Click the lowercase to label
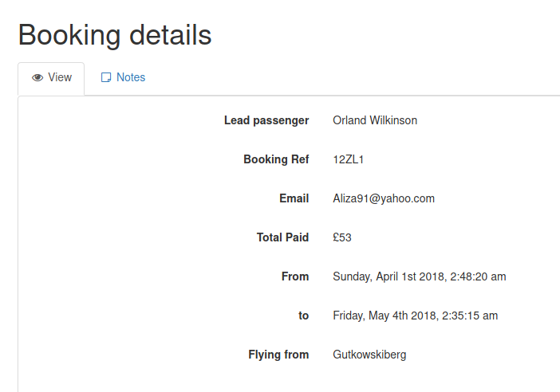 [x=304, y=316]
